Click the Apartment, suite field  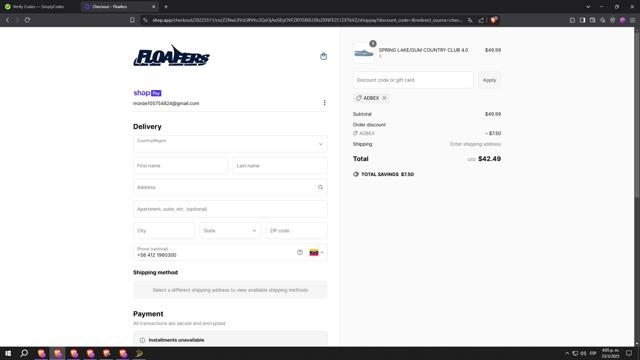click(x=230, y=209)
